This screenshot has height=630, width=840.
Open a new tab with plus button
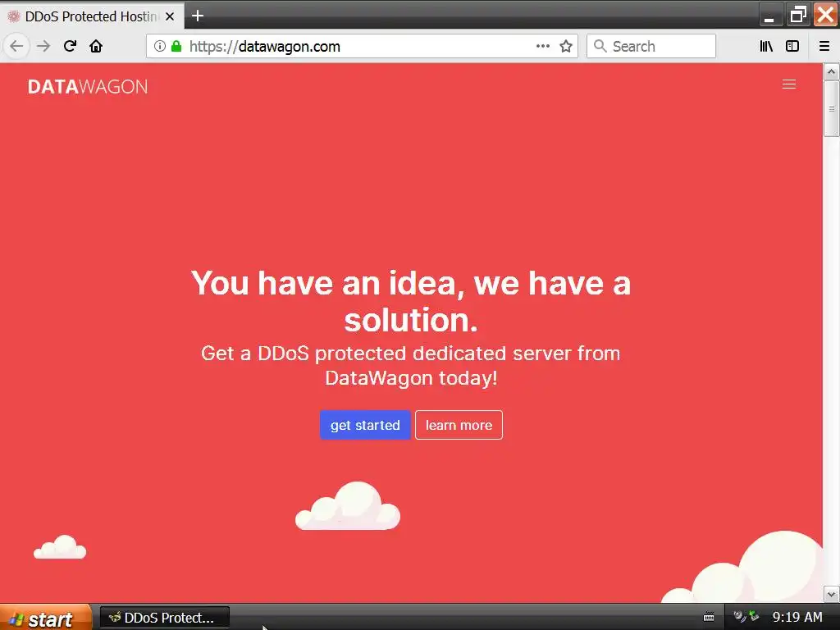coord(198,16)
